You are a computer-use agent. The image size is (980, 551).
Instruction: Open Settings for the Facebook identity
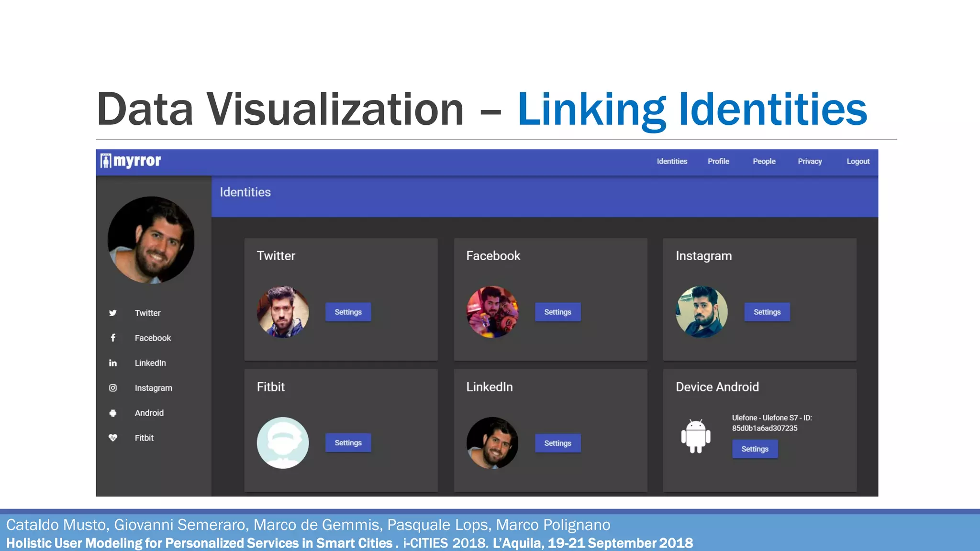(x=558, y=312)
